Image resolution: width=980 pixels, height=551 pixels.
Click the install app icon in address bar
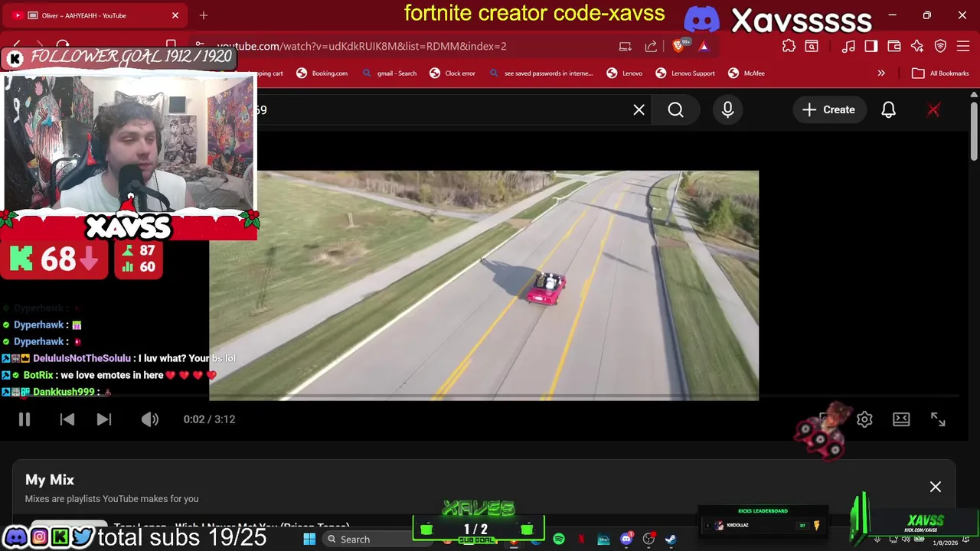pos(626,46)
